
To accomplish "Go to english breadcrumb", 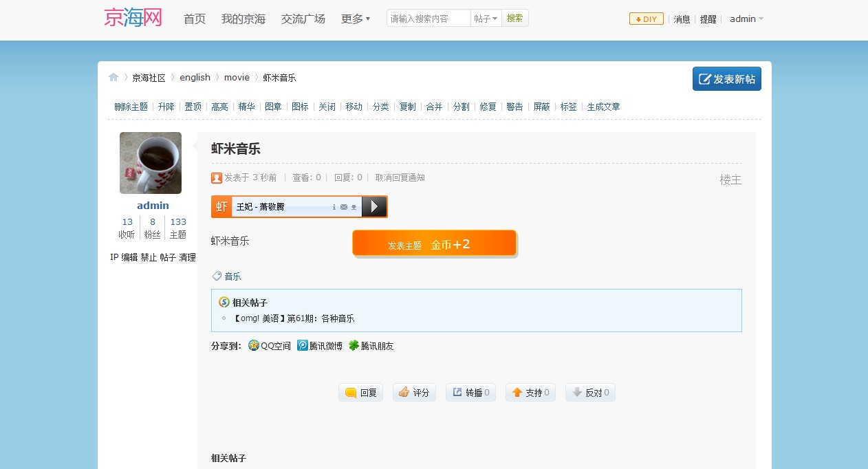I will coord(195,78).
